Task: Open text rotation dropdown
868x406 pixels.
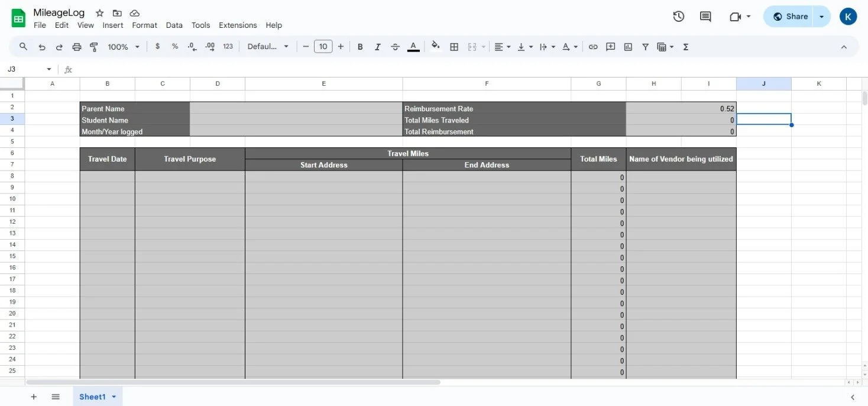Action: tap(570, 47)
